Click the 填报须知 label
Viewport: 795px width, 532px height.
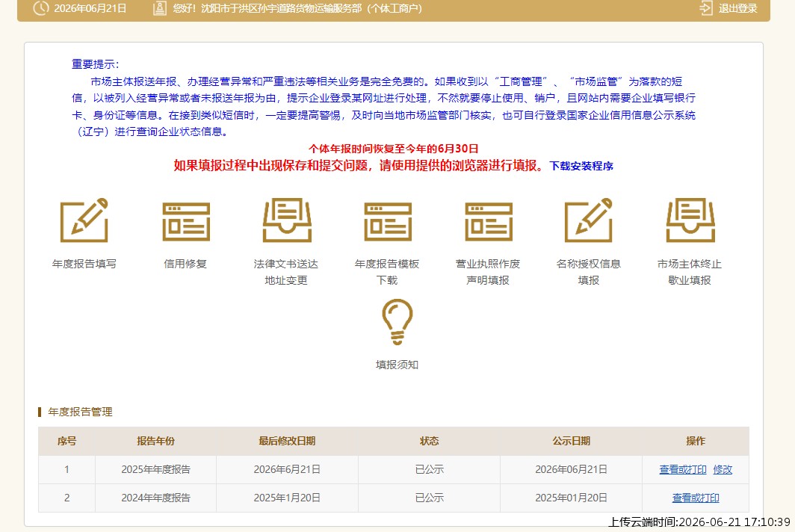pos(397,365)
